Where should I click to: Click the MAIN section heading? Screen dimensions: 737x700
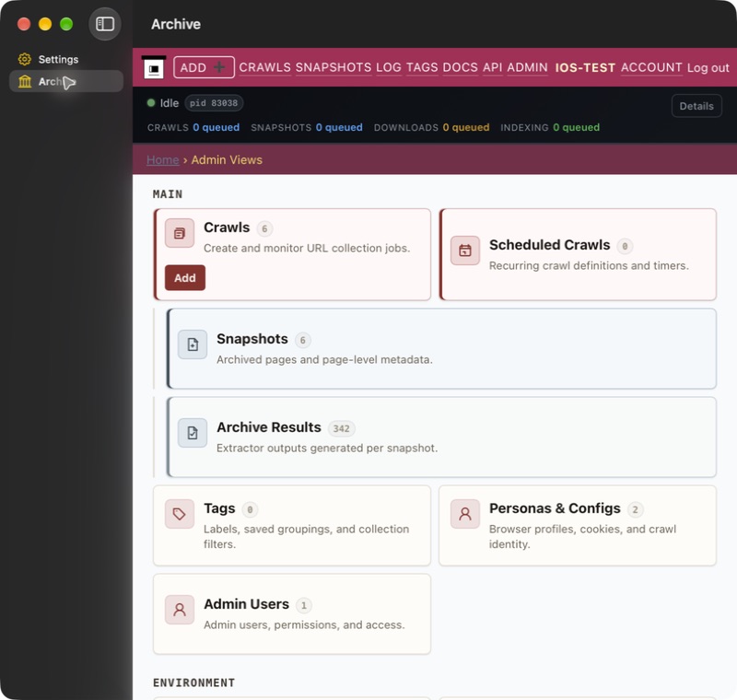point(168,194)
